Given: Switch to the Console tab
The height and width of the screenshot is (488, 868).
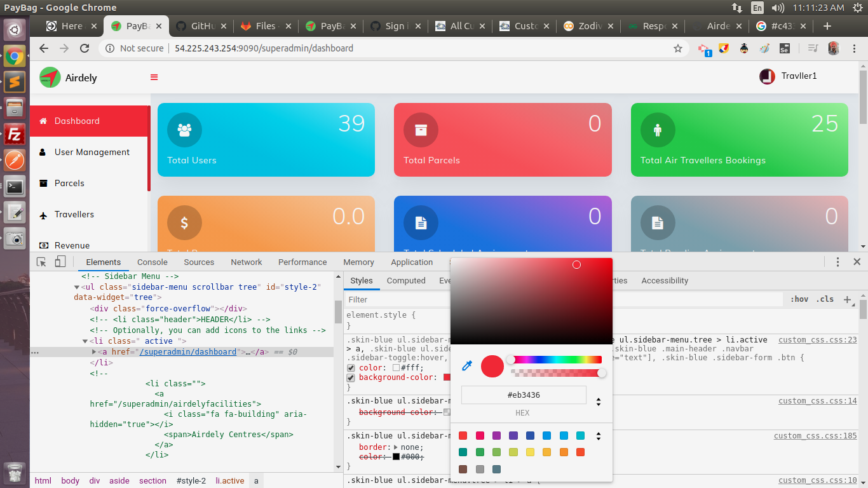Looking at the screenshot, I should 153,262.
